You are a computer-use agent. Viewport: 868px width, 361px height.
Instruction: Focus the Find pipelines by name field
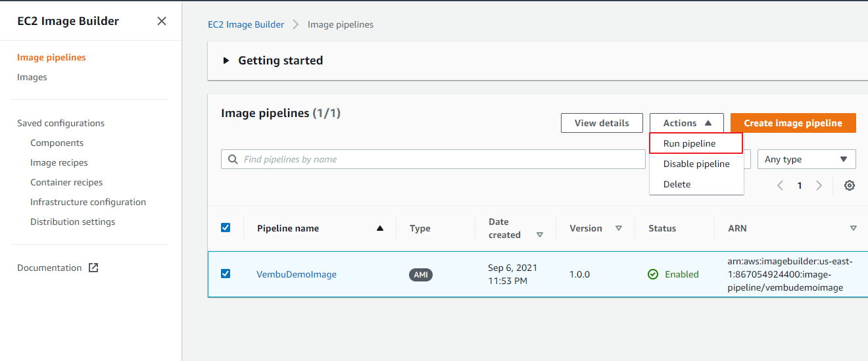click(433, 159)
